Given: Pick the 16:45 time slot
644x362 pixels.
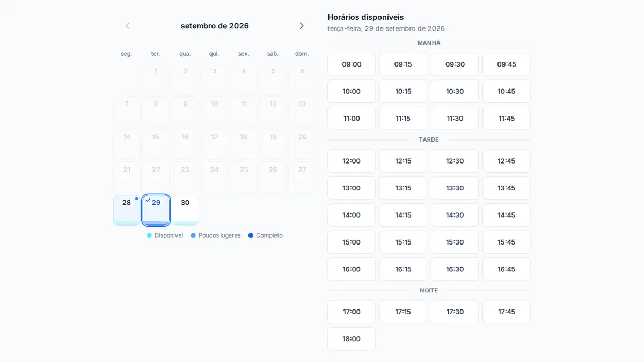Looking at the screenshot, I should pyautogui.click(x=507, y=269).
